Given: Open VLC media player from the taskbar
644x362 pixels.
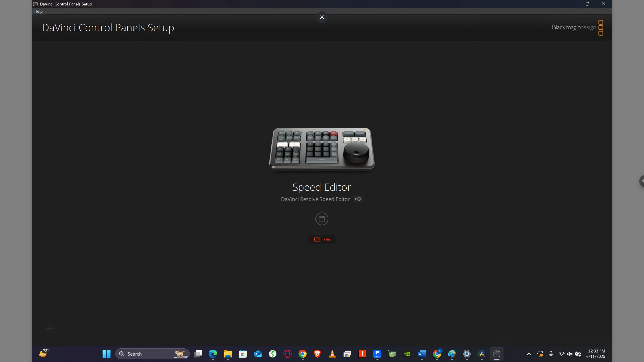Looking at the screenshot, I should (x=332, y=354).
